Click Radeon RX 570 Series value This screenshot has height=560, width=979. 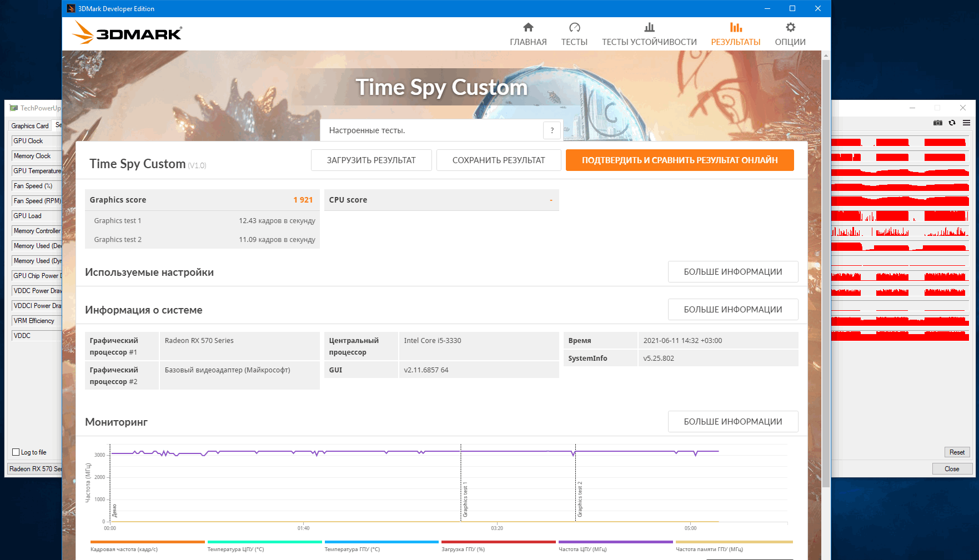(199, 341)
